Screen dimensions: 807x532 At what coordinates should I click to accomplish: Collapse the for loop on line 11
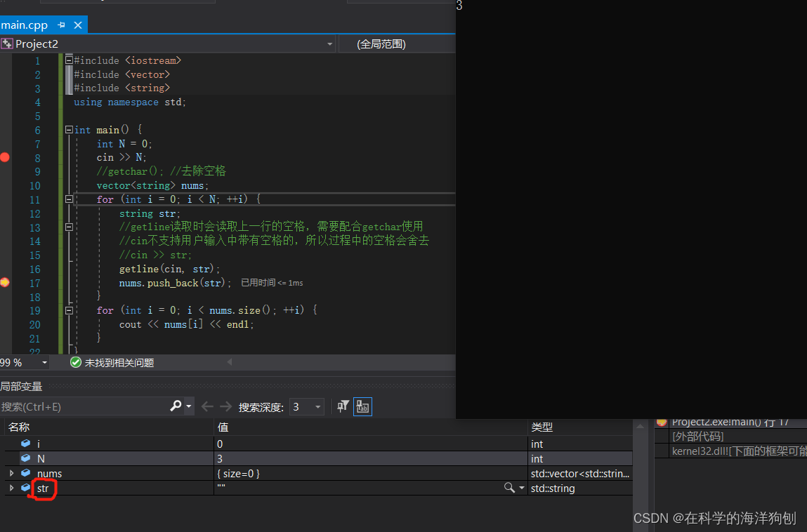67,199
